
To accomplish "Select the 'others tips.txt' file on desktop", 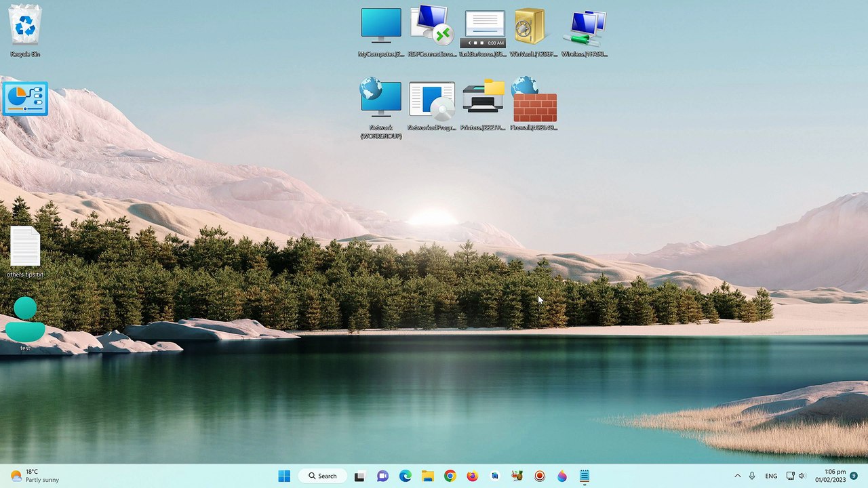I will coord(25,252).
